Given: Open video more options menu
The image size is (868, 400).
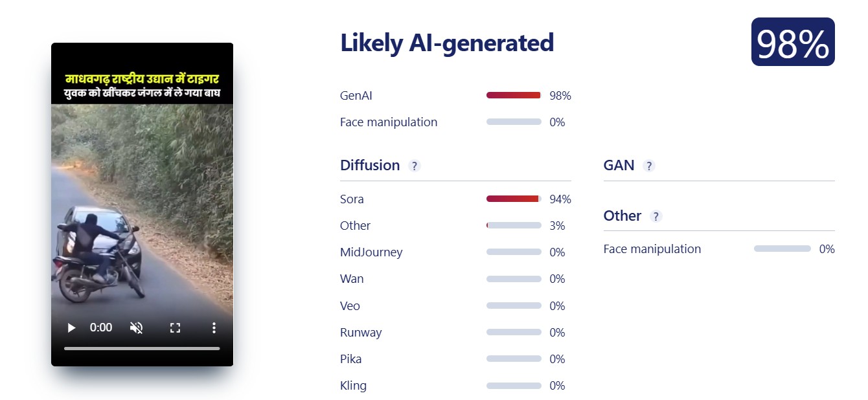Looking at the screenshot, I should point(214,328).
